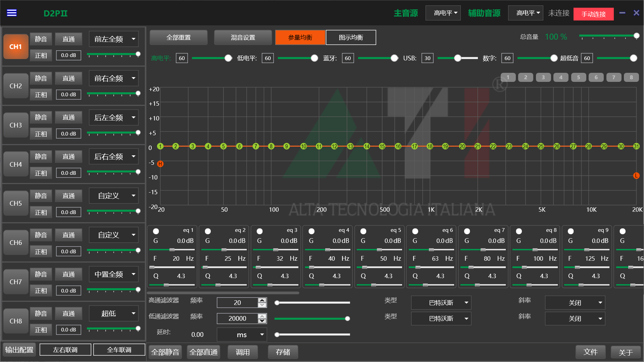Open the 主音源 高电平 source dropdown
644x362 pixels.
click(443, 13)
